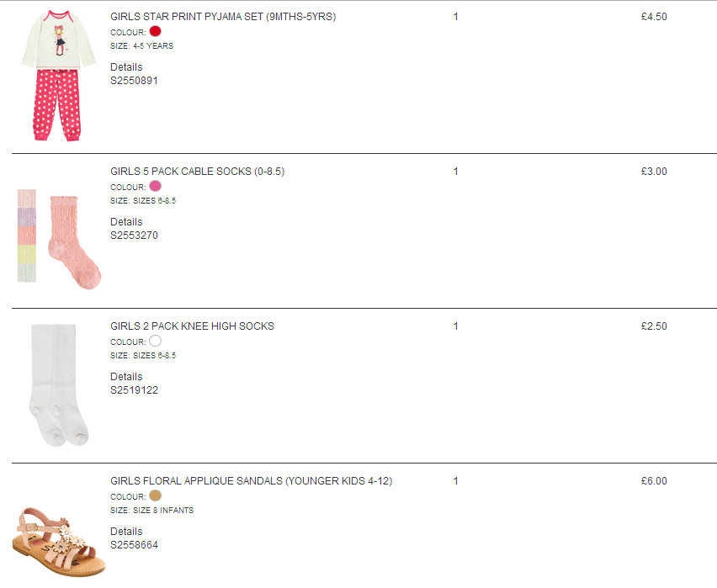Viewport: 717px width, 588px height.
Task: Open Girls Star Print Pyjama Set title
Action: (x=223, y=17)
